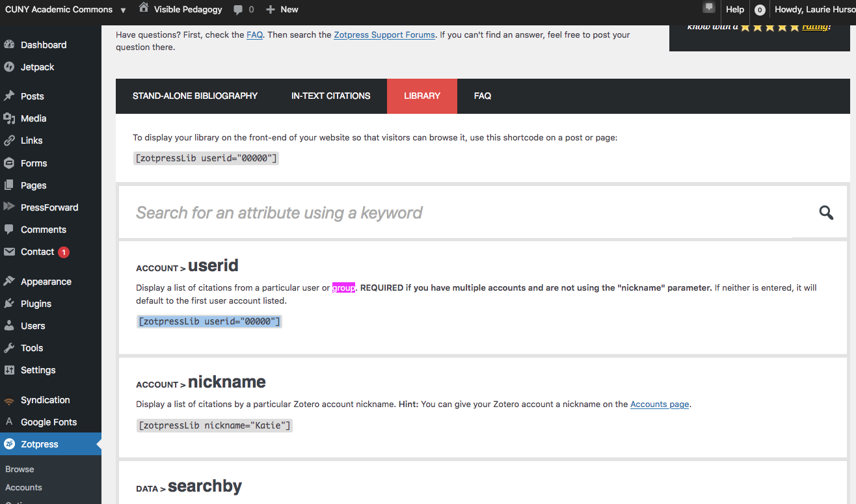Click the Zotpress ZP icon
The height and width of the screenshot is (504, 856).
(x=9, y=444)
